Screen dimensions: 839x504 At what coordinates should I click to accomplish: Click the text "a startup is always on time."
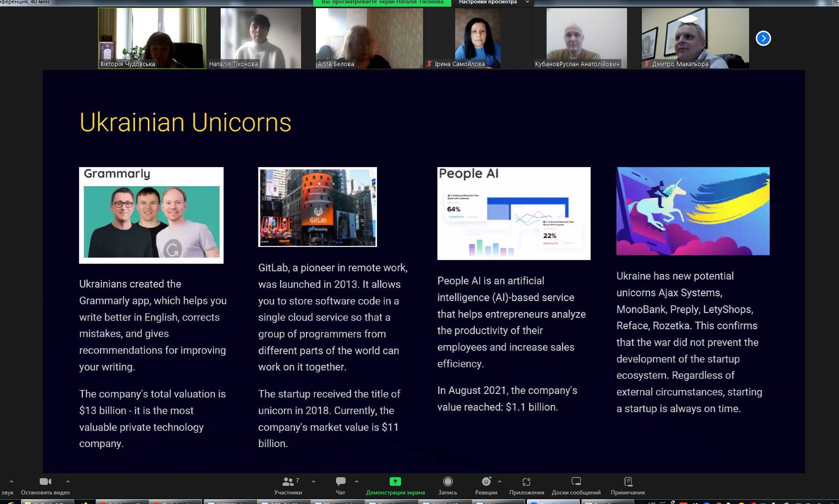tap(679, 409)
